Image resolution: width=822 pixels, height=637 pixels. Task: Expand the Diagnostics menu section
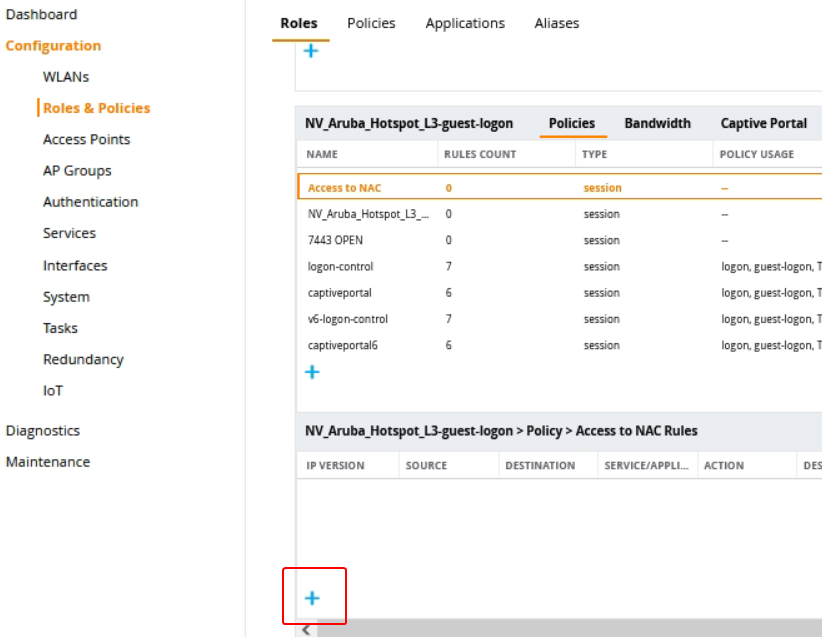43,431
